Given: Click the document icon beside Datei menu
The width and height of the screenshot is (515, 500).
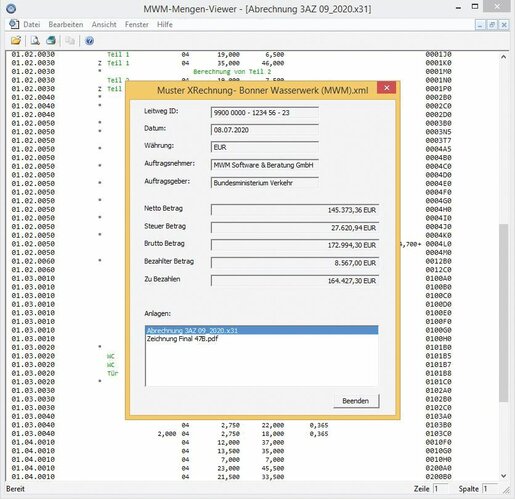Looking at the screenshot, I should pyautogui.click(x=14, y=24).
